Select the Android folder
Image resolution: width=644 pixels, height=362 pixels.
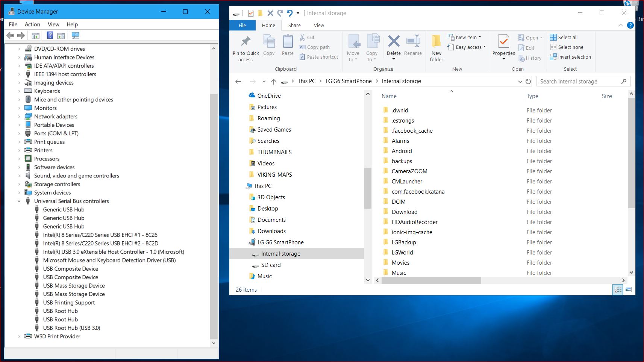coord(402,151)
